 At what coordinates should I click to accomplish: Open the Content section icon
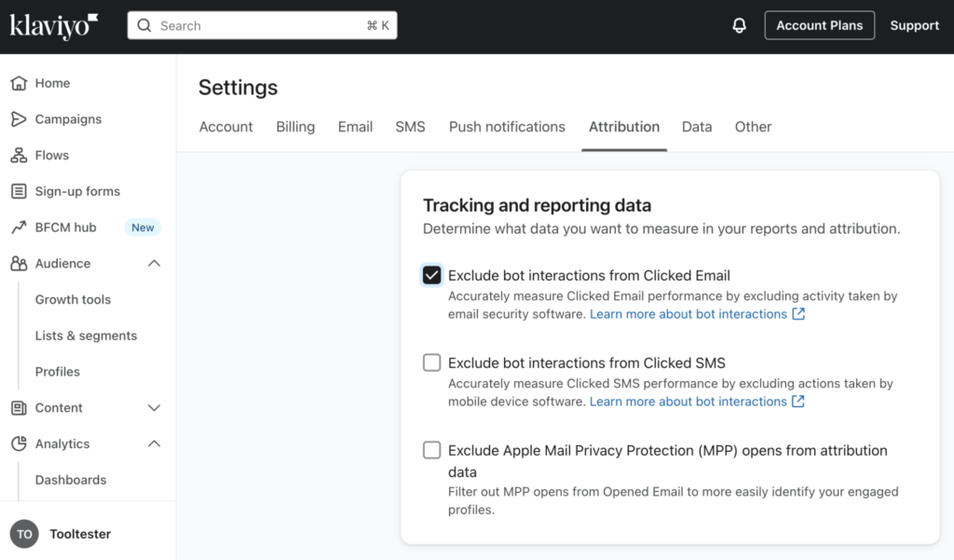click(x=21, y=407)
